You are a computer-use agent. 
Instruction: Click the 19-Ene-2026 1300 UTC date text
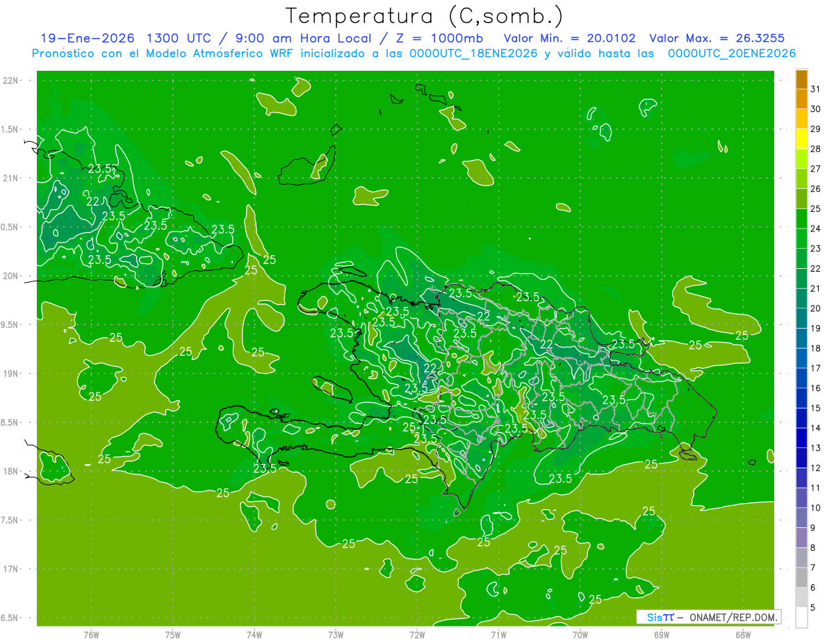(129, 38)
